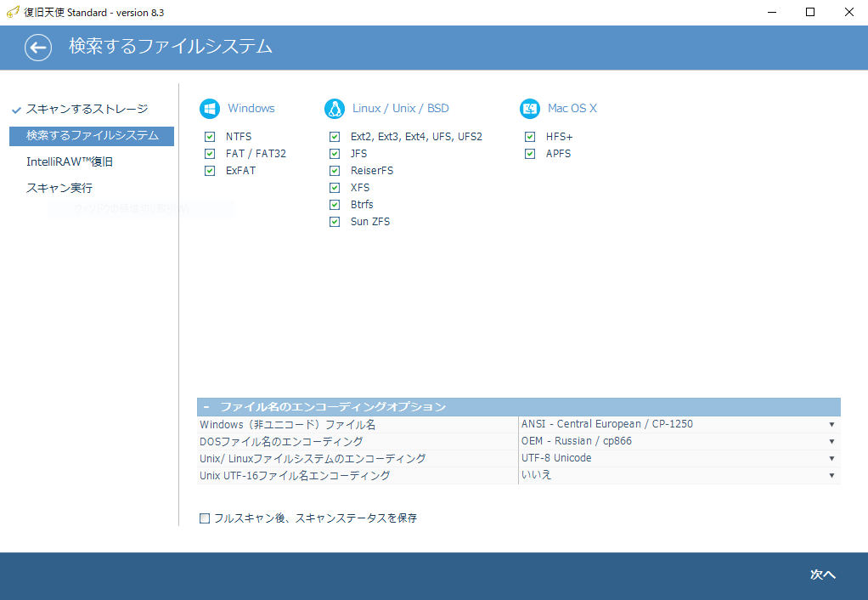This screenshot has height=600, width=868.
Task: Toggle the HFS+ checkbox
Action: (x=530, y=136)
